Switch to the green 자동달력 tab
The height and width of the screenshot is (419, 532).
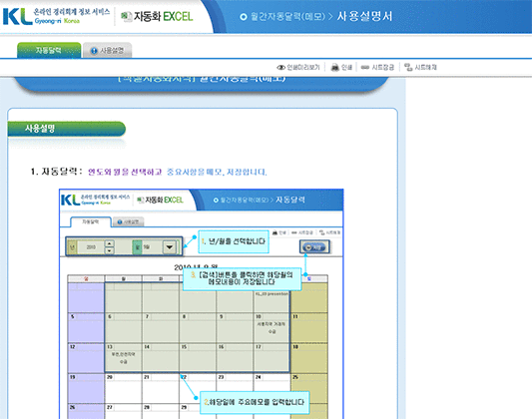click(x=49, y=50)
